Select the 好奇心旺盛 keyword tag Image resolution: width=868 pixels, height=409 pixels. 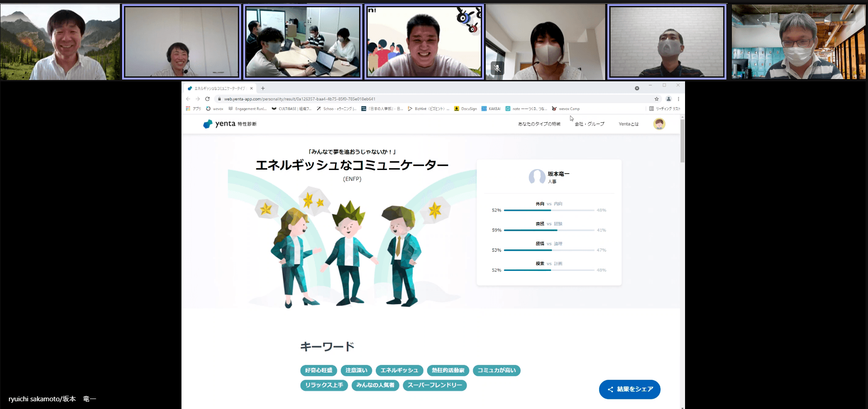319,370
